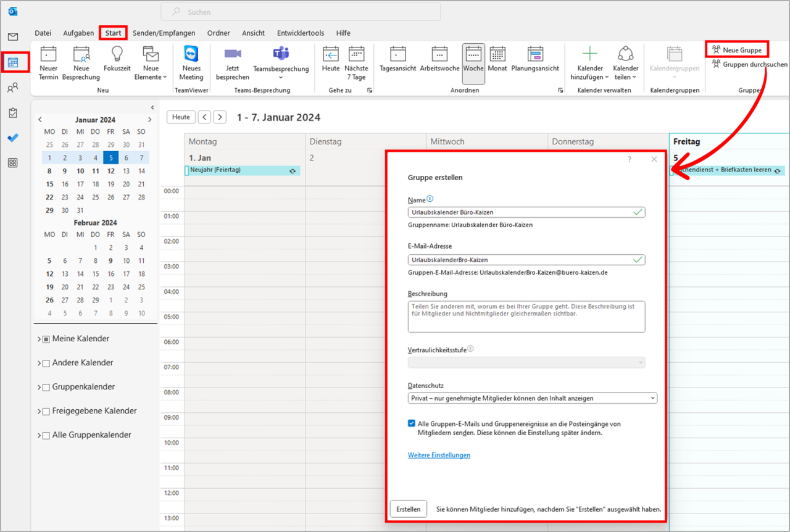790x532 pixels.
Task: Click the Erstellen button
Action: [x=408, y=509]
